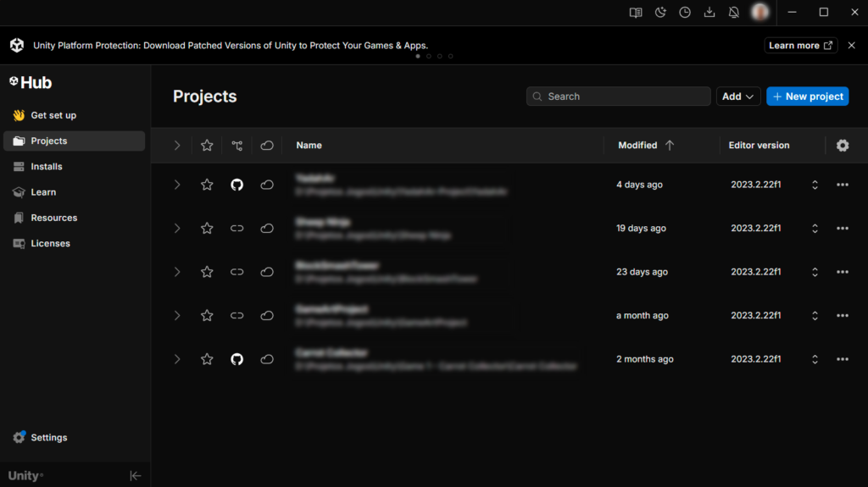Open the user account avatar
This screenshot has height=487, width=868.
coord(760,12)
